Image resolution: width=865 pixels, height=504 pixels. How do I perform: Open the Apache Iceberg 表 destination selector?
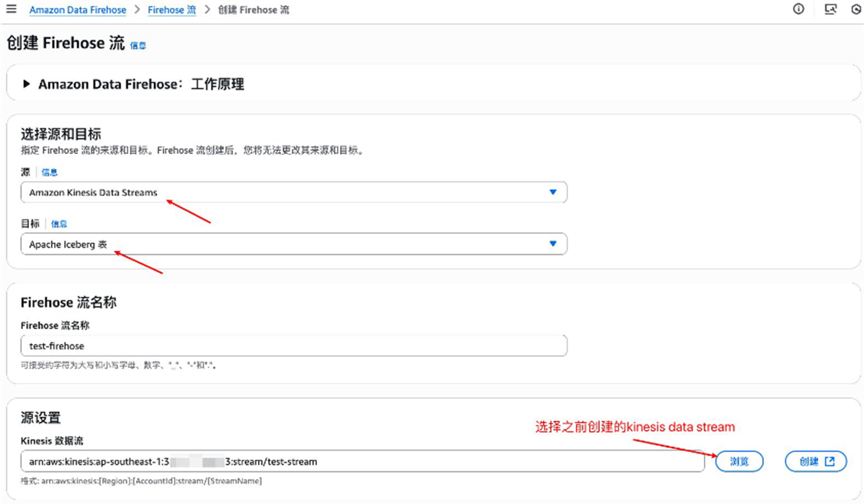click(x=282, y=244)
